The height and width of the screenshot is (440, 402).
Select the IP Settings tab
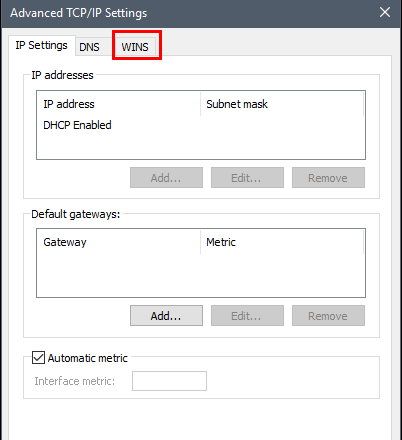click(42, 45)
